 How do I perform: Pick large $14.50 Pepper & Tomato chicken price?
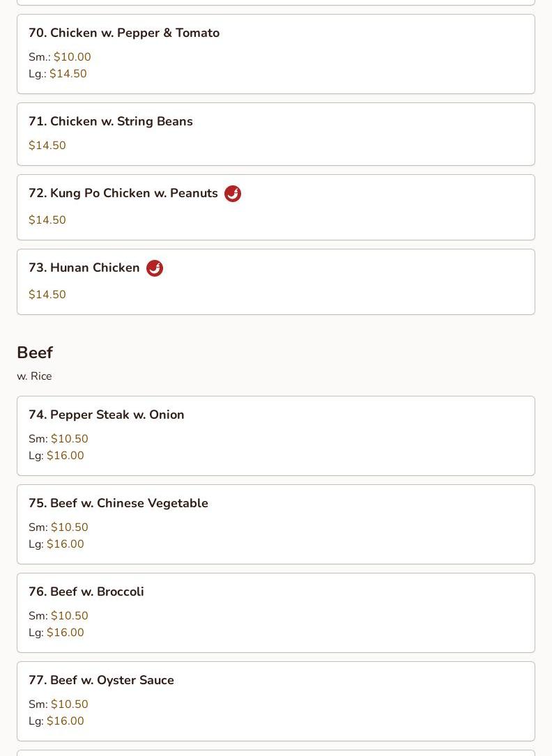pos(68,74)
